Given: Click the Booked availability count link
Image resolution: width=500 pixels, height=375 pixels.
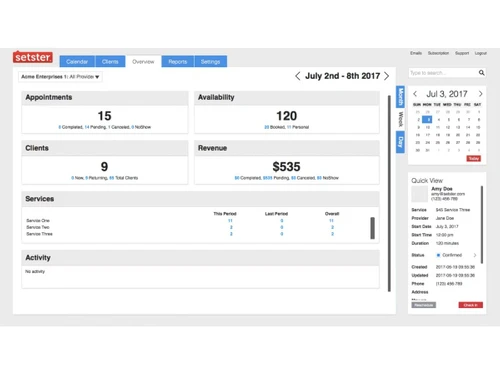Looking at the screenshot, I should 266,127.
